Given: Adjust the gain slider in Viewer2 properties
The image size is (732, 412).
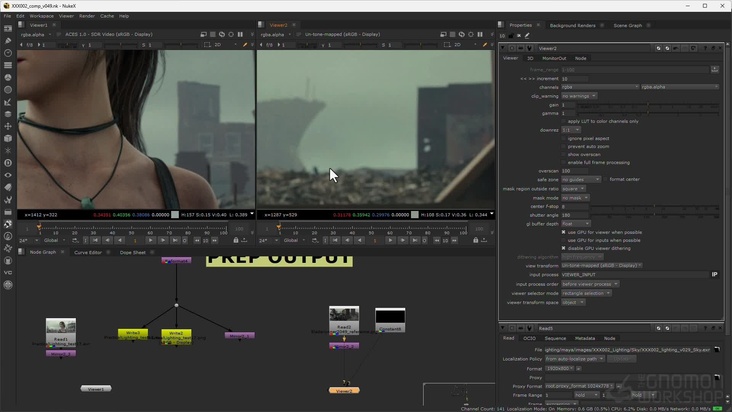Looking at the screenshot, I should 648,105.
